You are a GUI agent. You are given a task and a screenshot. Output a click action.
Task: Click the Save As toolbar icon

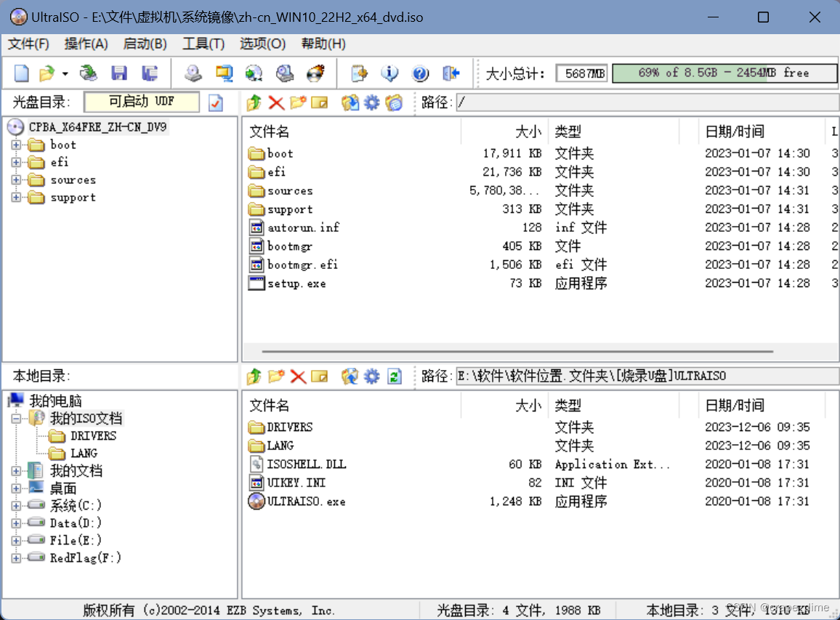click(150, 73)
